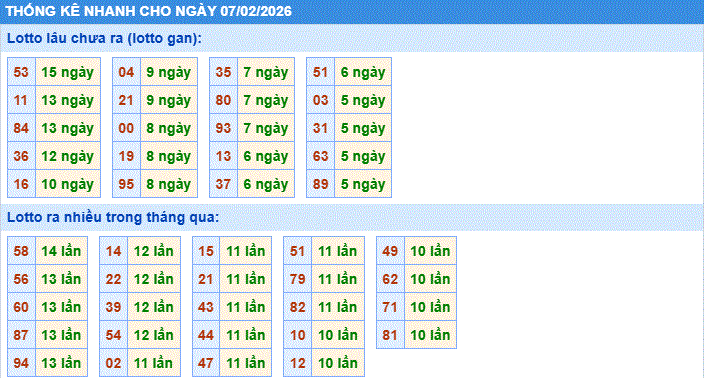Click red number 11 beside '13 ngày'
This screenshot has width=706, height=378.
pyautogui.click(x=21, y=100)
